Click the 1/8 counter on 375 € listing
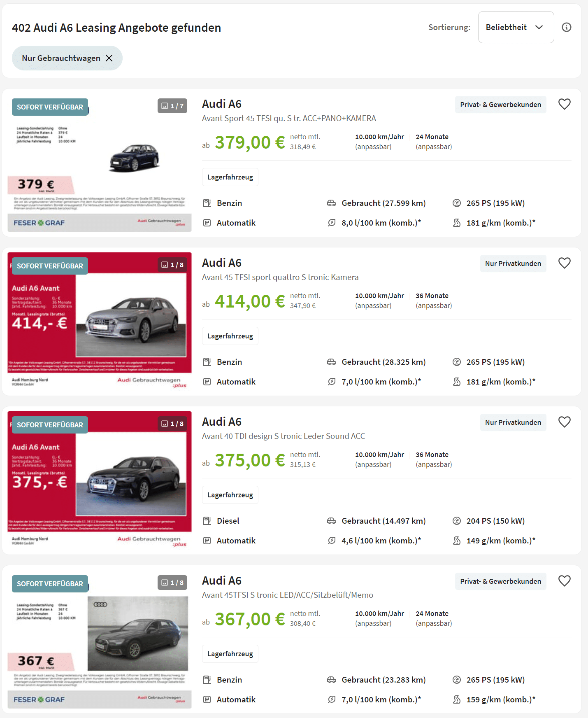The height and width of the screenshot is (718, 588). (x=172, y=424)
